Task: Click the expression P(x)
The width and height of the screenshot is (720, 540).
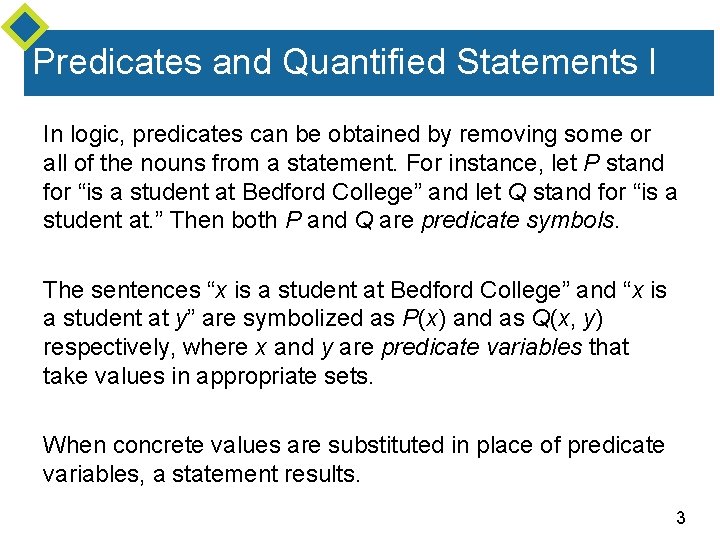Action: tap(423, 318)
